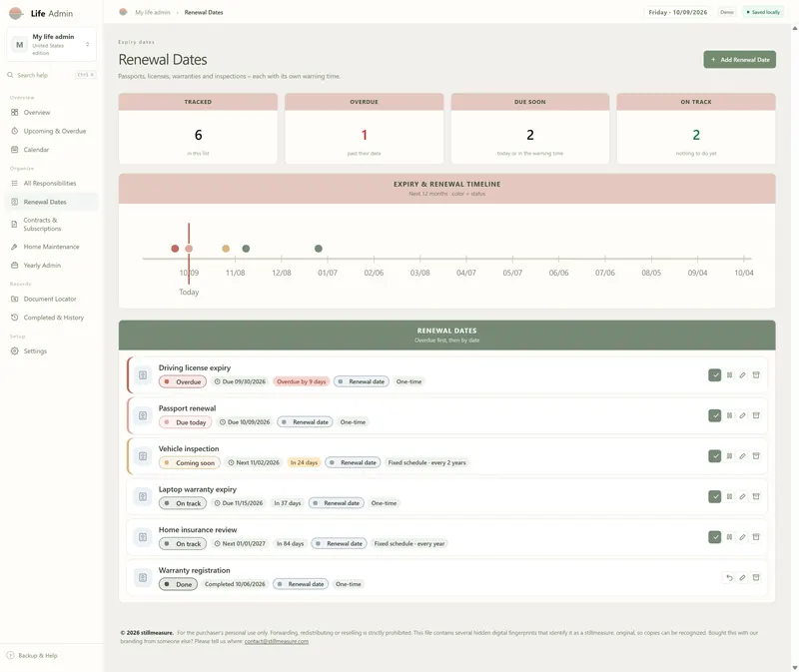The image size is (799, 672).
Task: Pause the Driving license expiry item
Action: [729, 375]
